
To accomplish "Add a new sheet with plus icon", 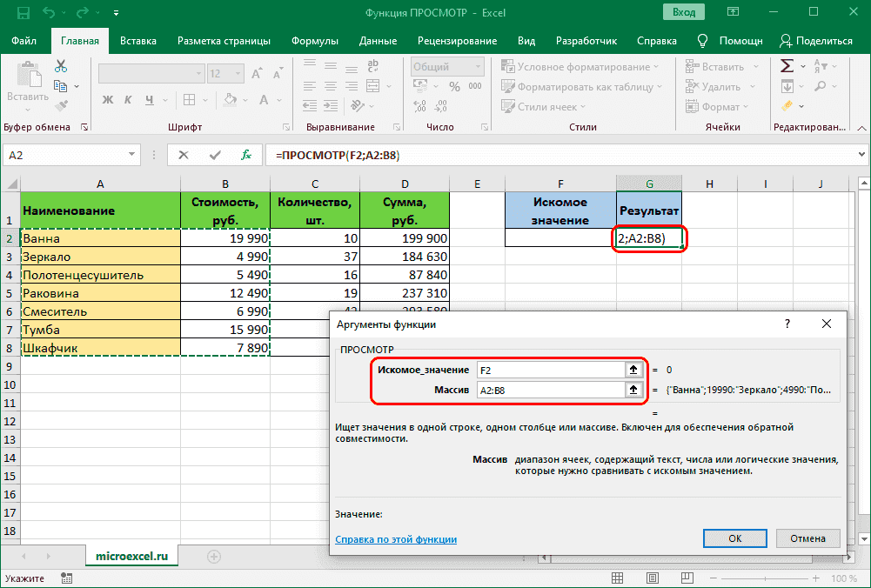I will point(213,556).
